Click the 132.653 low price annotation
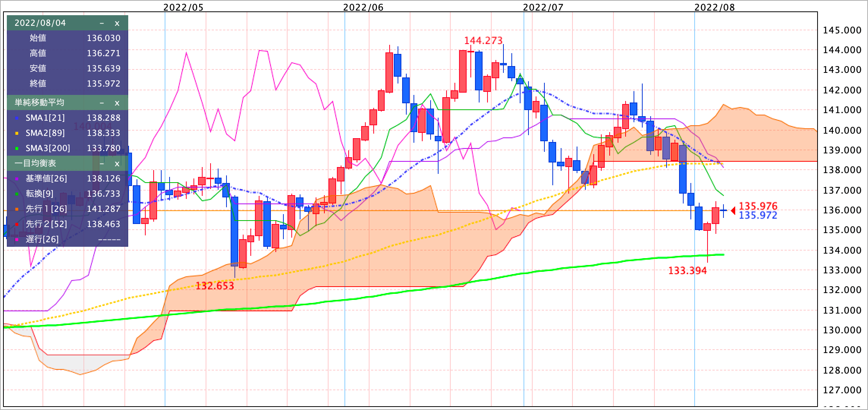 (x=215, y=286)
